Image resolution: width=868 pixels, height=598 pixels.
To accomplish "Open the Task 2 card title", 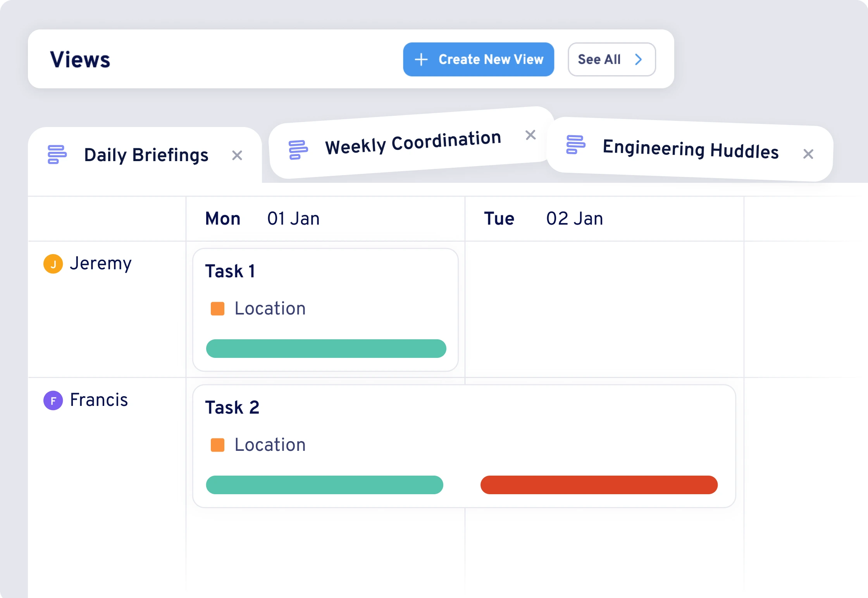I will point(232,407).
